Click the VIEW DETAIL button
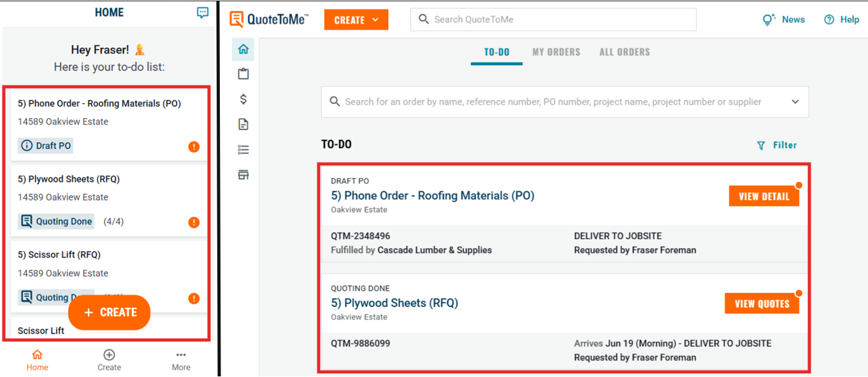This screenshot has height=377, width=868. click(x=764, y=196)
